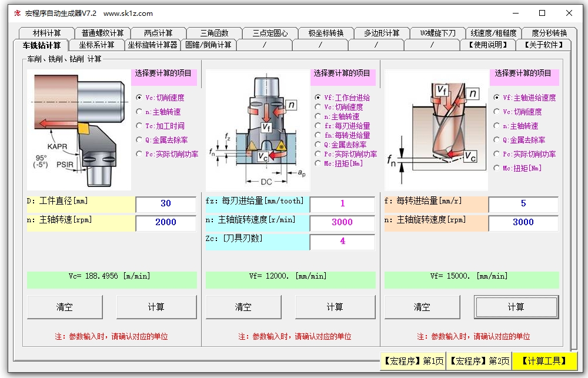588x378 pixels.
Task: Select Mc:扭矩[Nm] radio in drilling panel
Action: tap(497, 168)
